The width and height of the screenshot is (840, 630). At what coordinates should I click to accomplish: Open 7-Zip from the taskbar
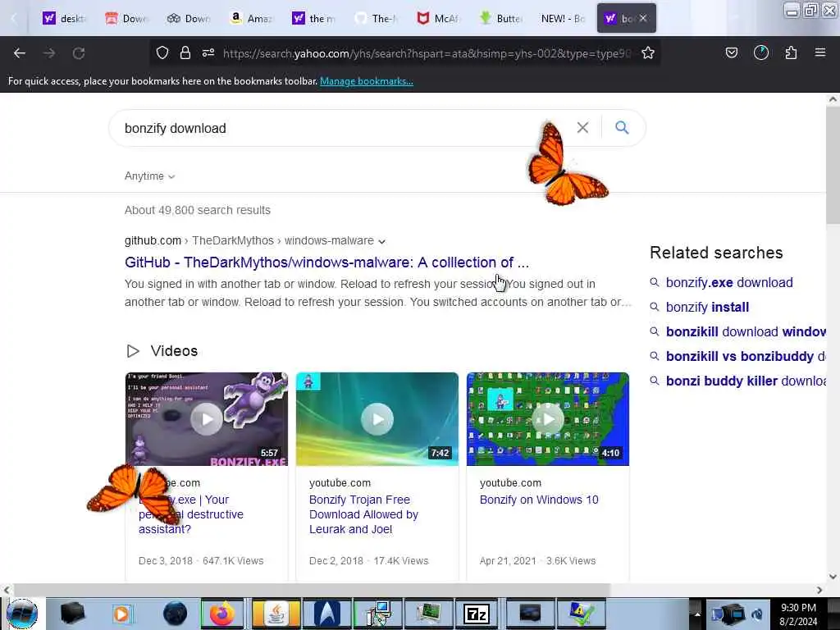pos(477,614)
